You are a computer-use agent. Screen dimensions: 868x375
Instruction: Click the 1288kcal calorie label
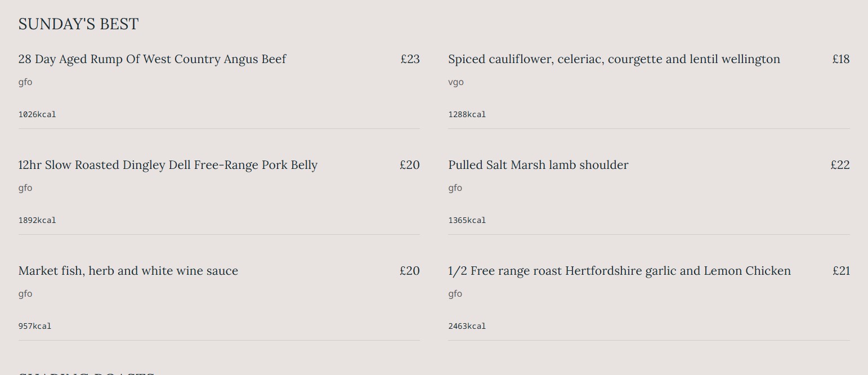[x=467, y=114]
